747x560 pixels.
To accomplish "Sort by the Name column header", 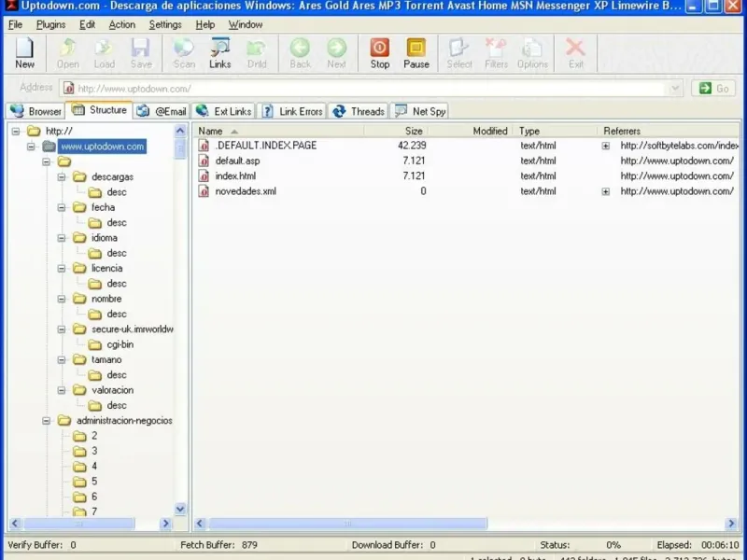I will 278,131.
